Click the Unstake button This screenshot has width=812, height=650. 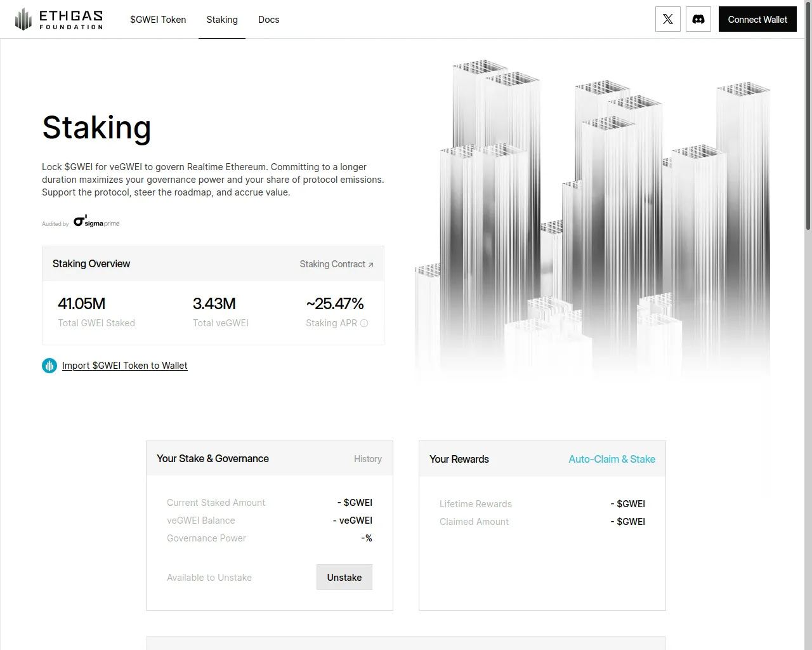coord(344,577)
